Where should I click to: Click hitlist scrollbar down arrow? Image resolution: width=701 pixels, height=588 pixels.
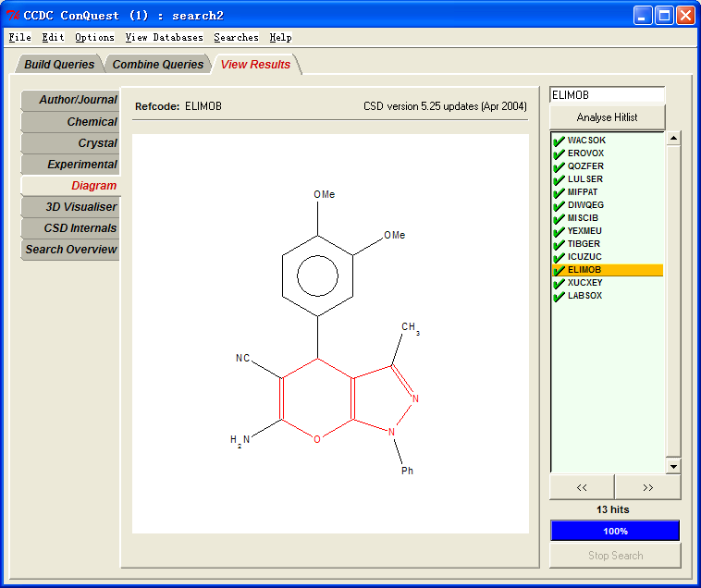coord(673,467)
